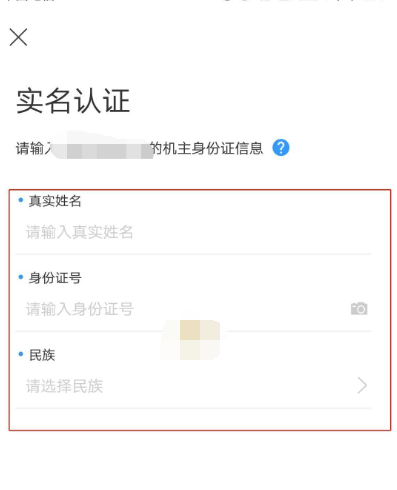Click the blue bullet beside 真实姓名
397x490 pixels.
click(21, 200)
